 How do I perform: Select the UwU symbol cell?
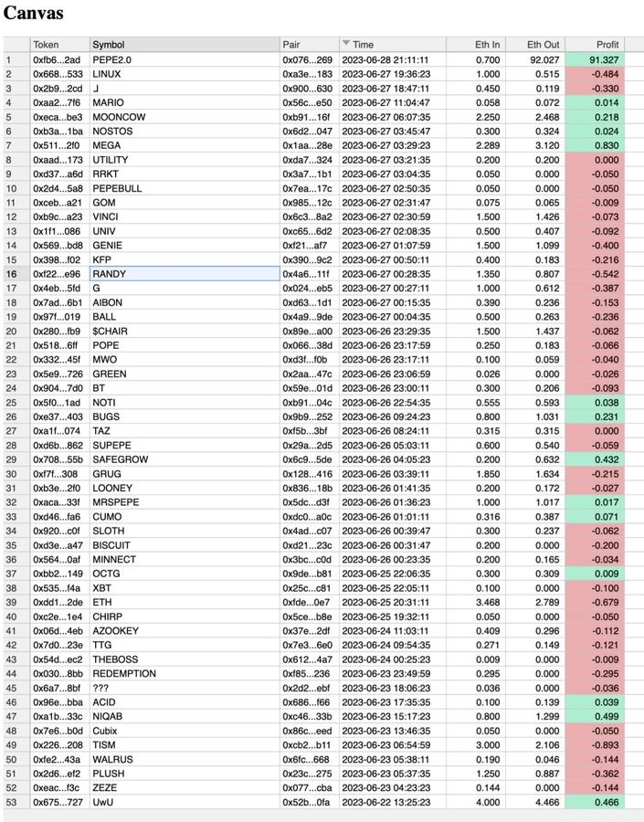pyautogui.click(x=185, y=802)
